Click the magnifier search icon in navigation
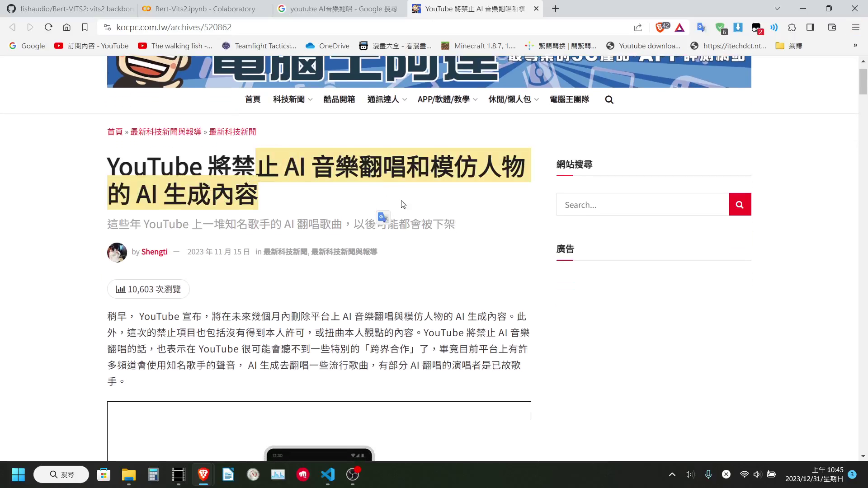 (x=609, y=100)
